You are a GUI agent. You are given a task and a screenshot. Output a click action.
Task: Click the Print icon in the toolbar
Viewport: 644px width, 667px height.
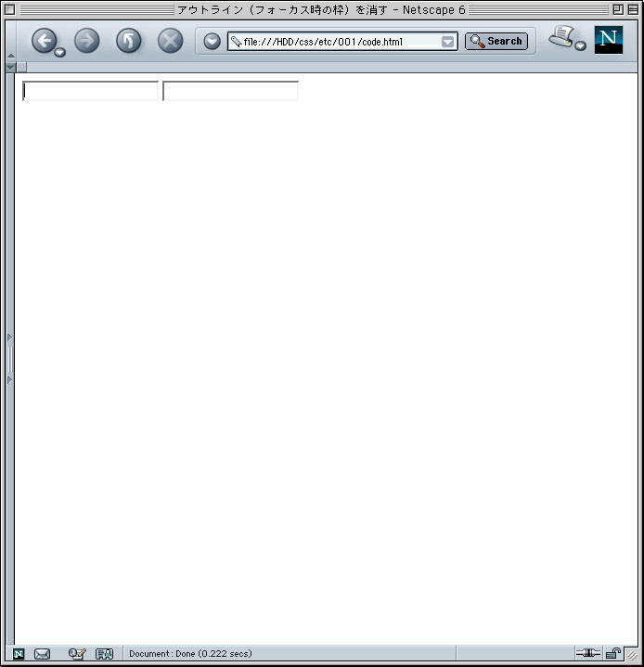tap(561, 36)
